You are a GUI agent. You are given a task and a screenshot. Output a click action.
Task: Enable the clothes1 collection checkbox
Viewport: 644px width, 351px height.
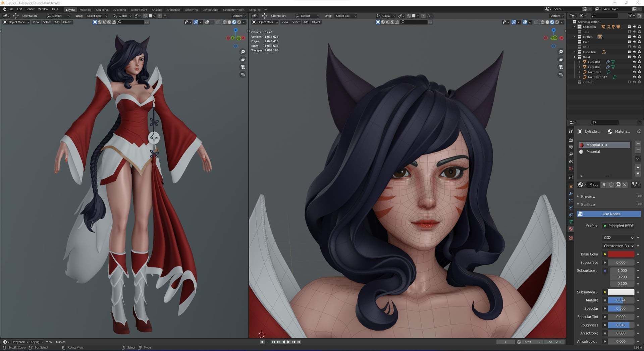pyautogui.click(x=629, y=82)
